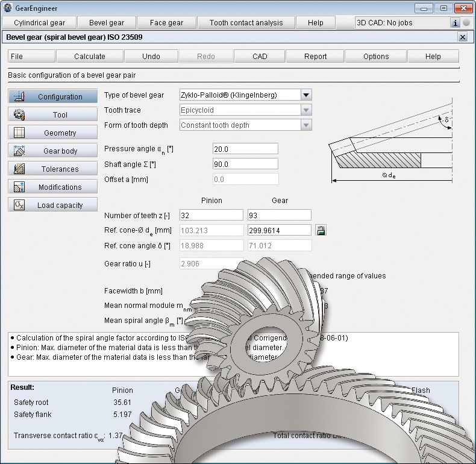Click the Options button
This screenshot has height=464, width=476.
[376, 57]
